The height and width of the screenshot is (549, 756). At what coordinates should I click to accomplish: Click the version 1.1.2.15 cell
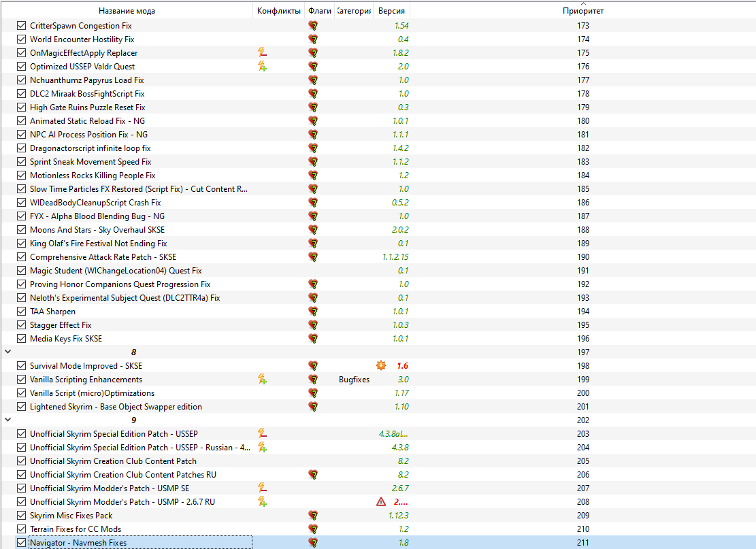(x=395, y=257)
